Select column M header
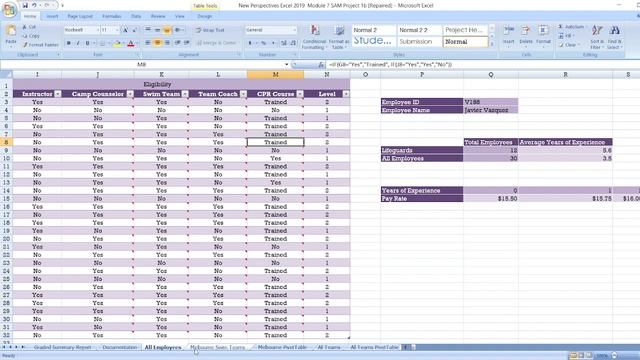Screen dimensions: 640x360 click(x=276, y=75)
